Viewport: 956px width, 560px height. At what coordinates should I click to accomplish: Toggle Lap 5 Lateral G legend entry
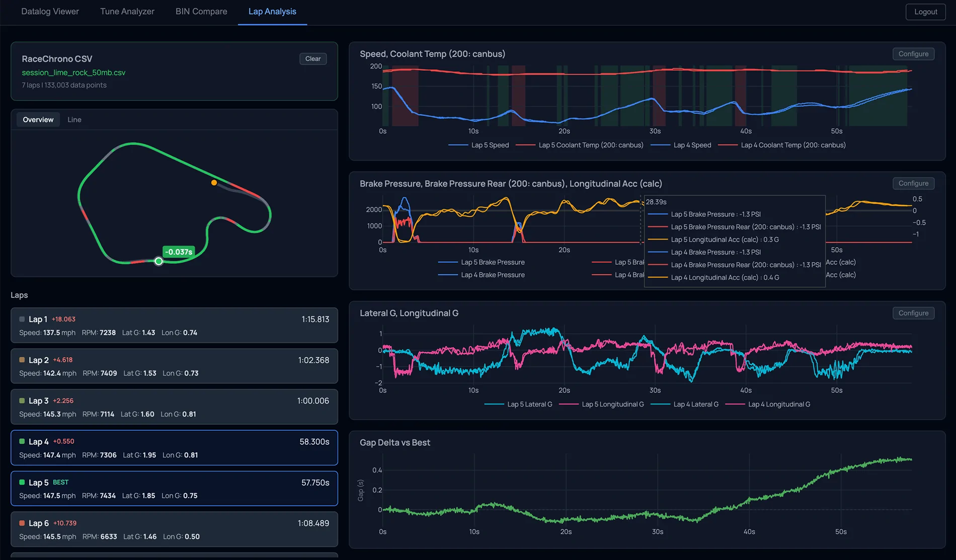coord(518,404)
